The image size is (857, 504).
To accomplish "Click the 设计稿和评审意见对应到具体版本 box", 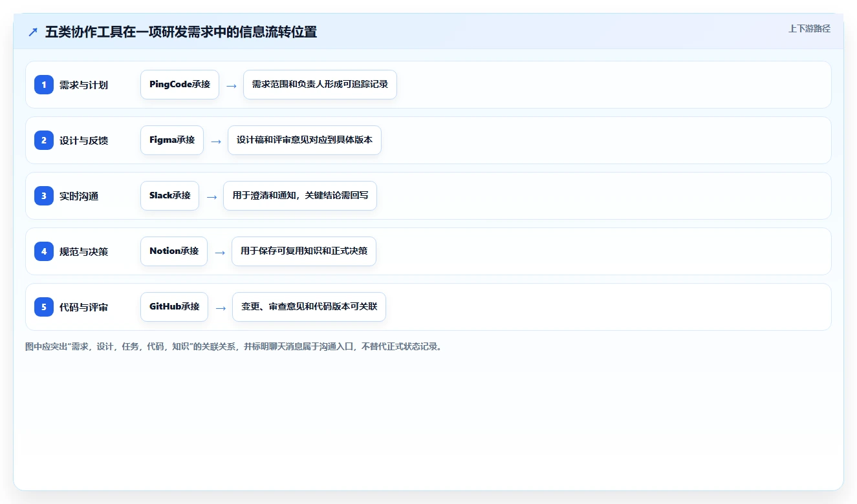I will [x=305, y=140].
